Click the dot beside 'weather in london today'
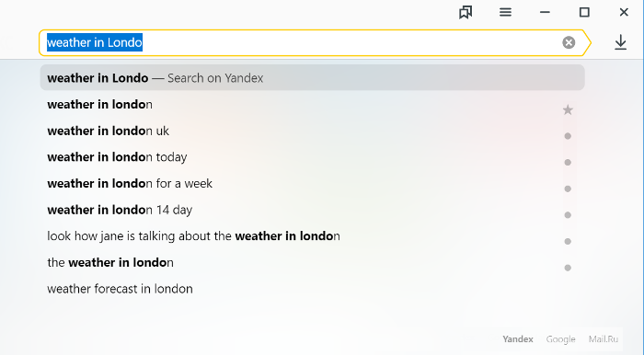Screen dimensions: 644x355 coord(568,162)
